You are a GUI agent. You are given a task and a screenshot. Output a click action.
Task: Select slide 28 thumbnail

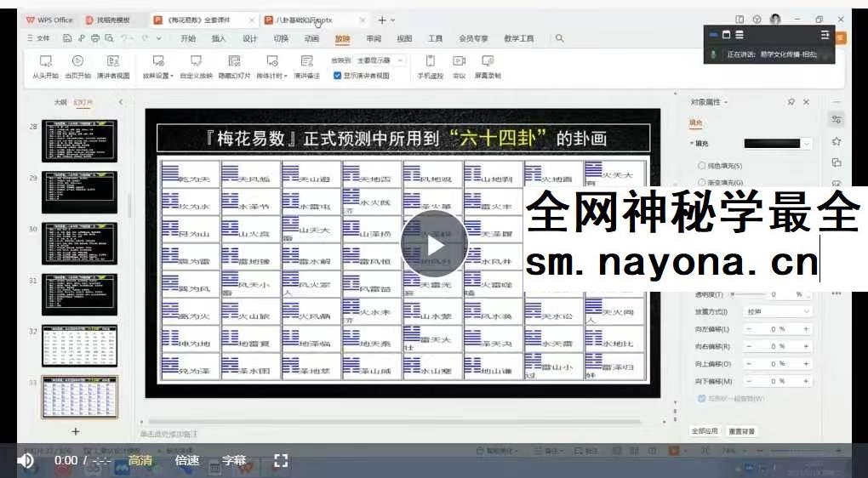pos(80,140)
